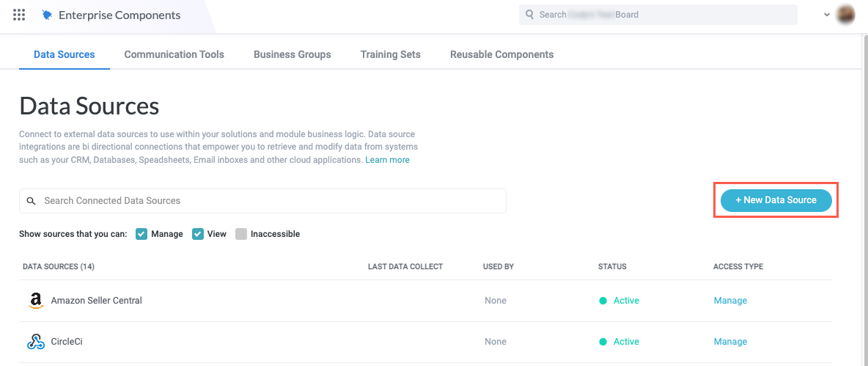Viewport: 868px width, 366px height.
Task: Follow the Learn more link
Action: (x=387, y=160)
